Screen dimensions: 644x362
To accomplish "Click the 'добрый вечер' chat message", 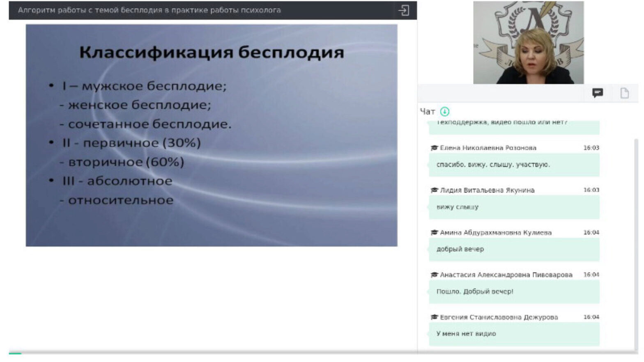I will click(x=460, y=249).
